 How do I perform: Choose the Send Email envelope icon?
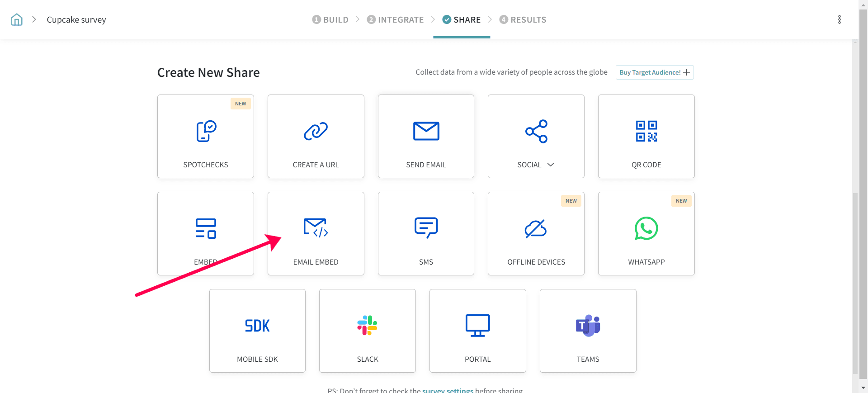tap(426, 131)
